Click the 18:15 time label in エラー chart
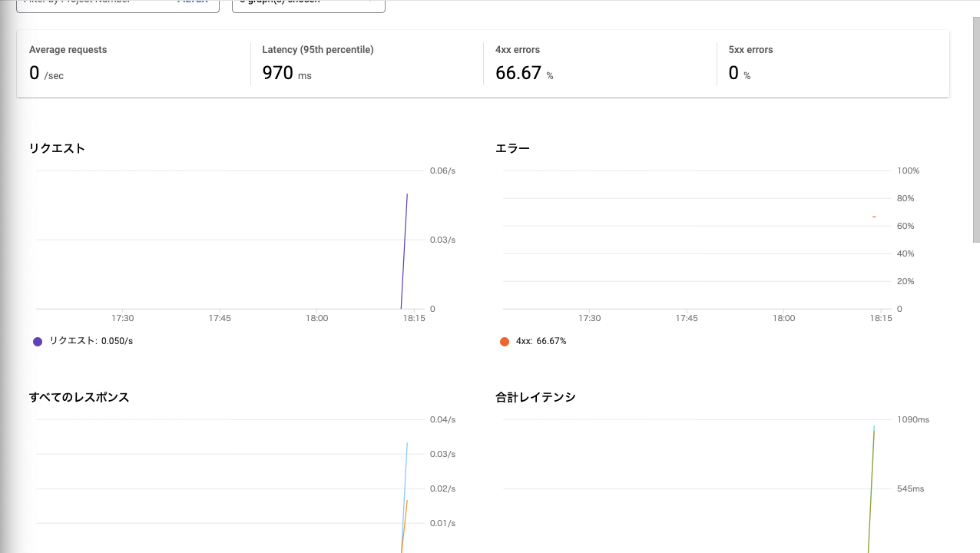This screenshot has width=980, height=553. [880, 318]
